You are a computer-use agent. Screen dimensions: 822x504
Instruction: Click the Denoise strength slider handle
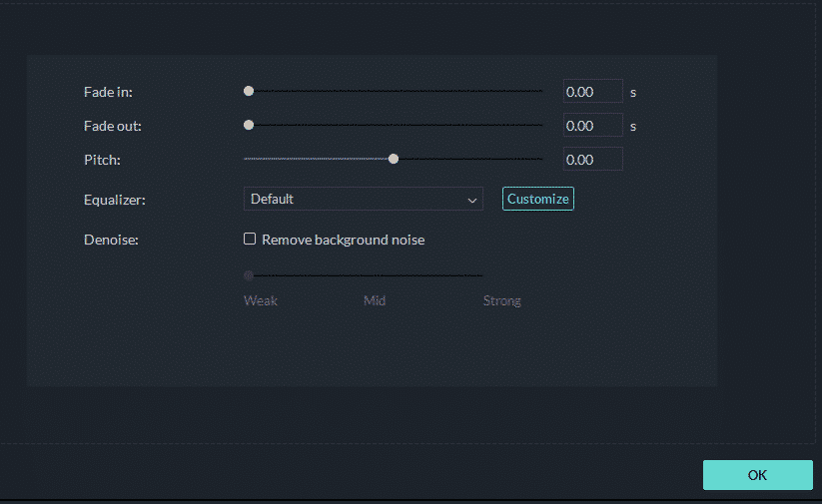point(249,275)
